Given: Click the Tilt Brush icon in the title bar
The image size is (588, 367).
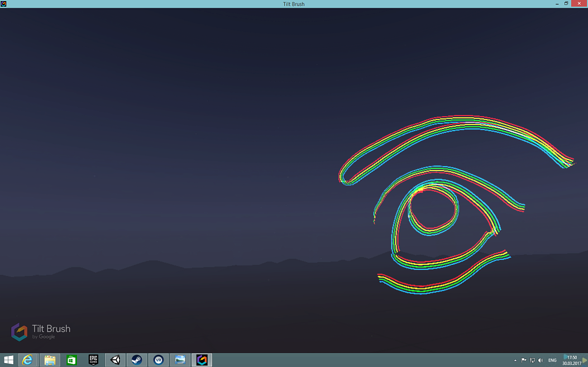Looking at the screenshot, I should click(x=3, y=4).
